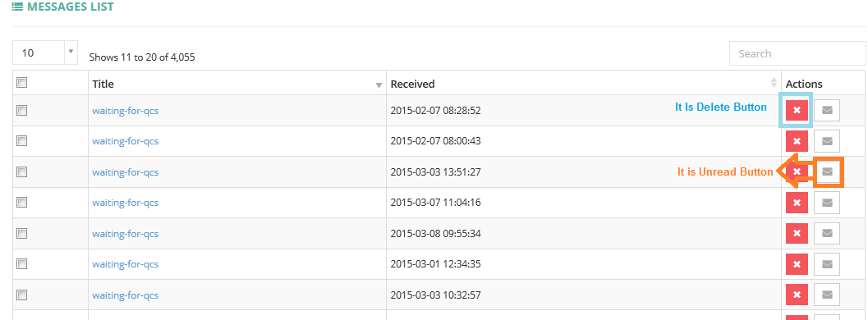The image size is (868, 320).
Task: Sort by Received column arrows
Action: pyautogui.click(x=774, y=83)
